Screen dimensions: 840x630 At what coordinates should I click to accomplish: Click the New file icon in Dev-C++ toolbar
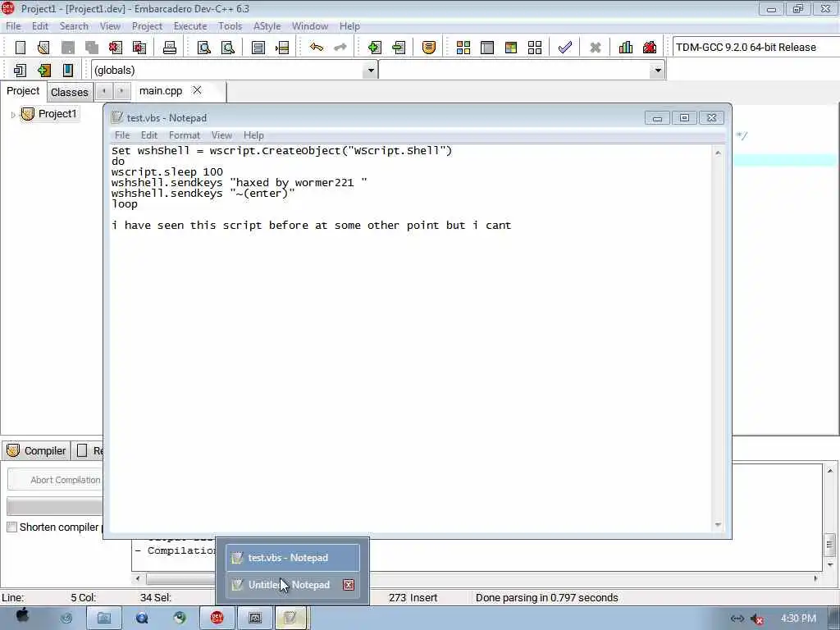click(21, 48)
